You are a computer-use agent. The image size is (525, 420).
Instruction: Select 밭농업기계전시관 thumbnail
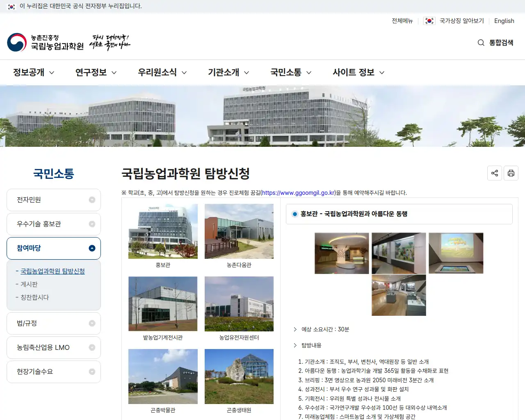pyautogui.click(x=163, y=304)
